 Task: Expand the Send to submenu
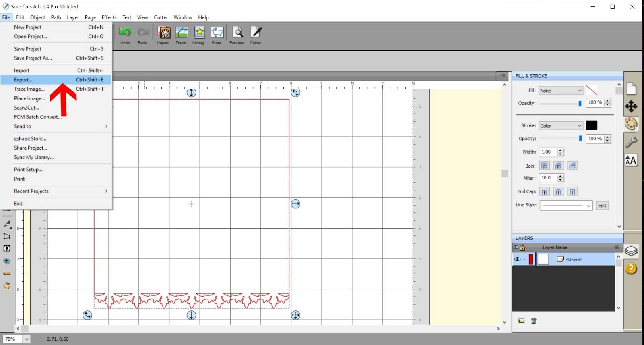pos(56,126)
